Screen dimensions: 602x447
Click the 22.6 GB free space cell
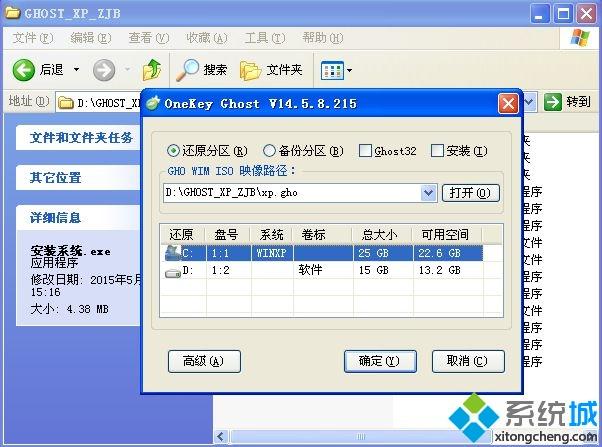tap(448, 253)
